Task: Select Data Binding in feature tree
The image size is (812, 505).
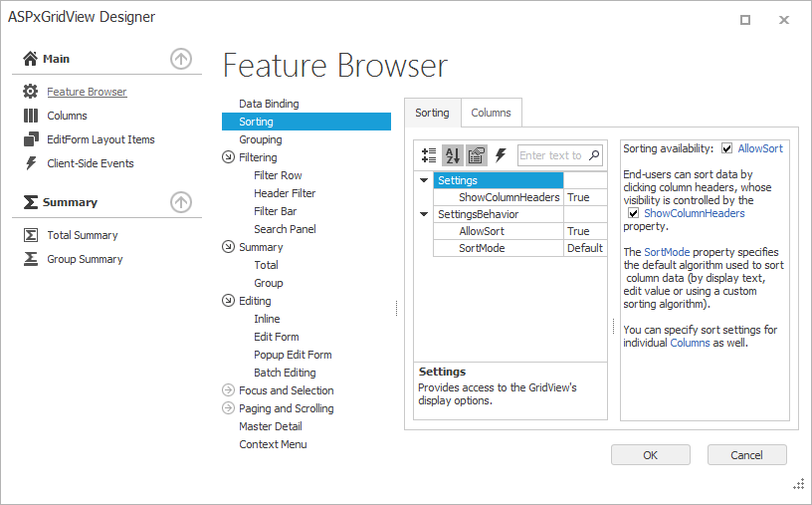Action: tap(269, 104)
